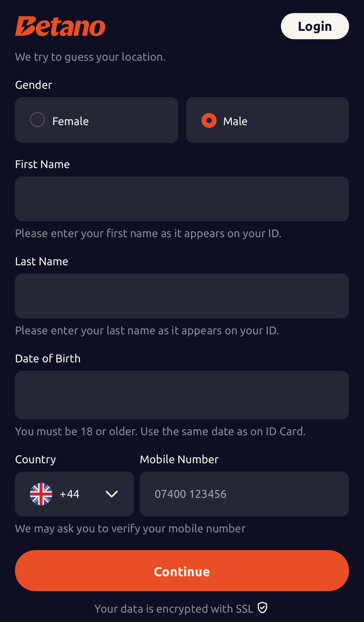Open the +44 country code selector

click(x=70, y=494)
